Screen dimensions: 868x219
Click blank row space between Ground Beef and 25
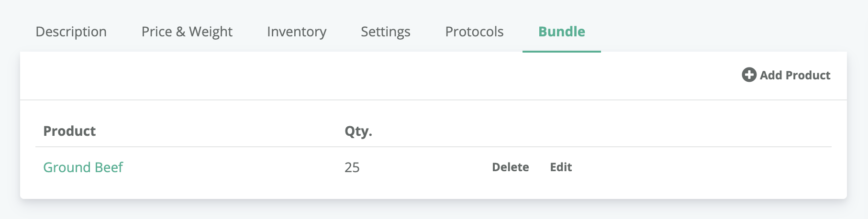234,167
